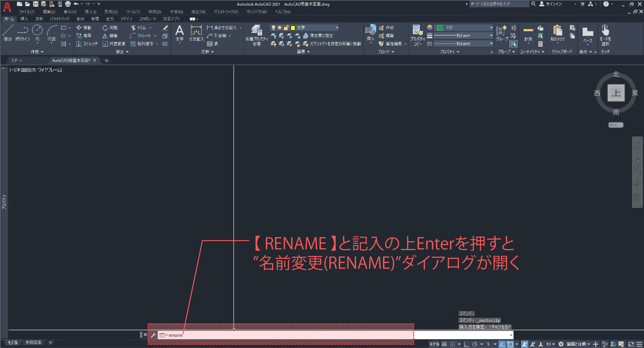Click the green color 112 swatch
Image resolution: width=644 pixels, height=348 pixels.
[x=440, y=28]
